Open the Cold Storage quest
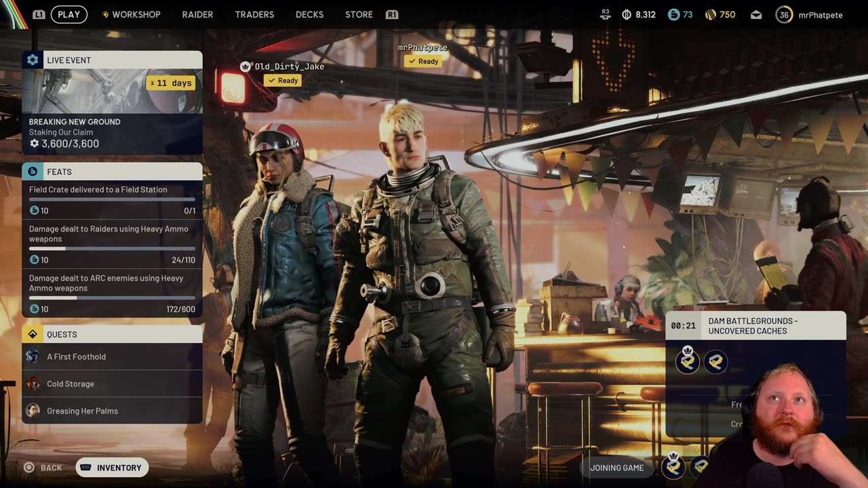 click(112, 384)
